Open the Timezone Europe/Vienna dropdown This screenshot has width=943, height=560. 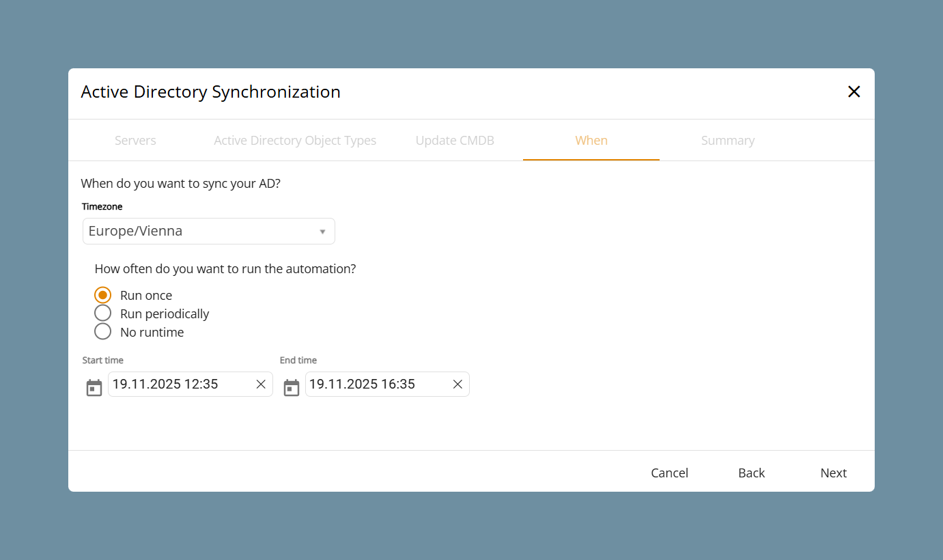point(209,231)
